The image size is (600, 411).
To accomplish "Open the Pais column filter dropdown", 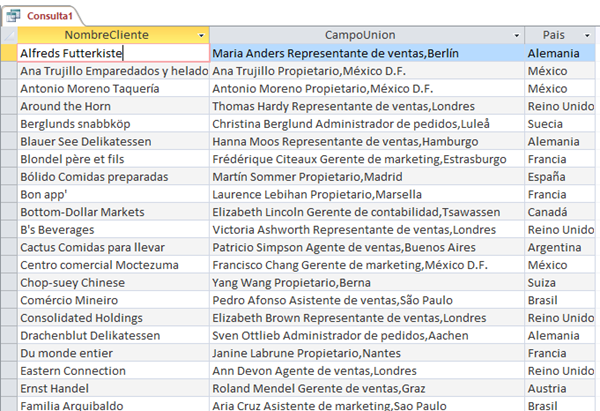I will click(x=587, y=36).
